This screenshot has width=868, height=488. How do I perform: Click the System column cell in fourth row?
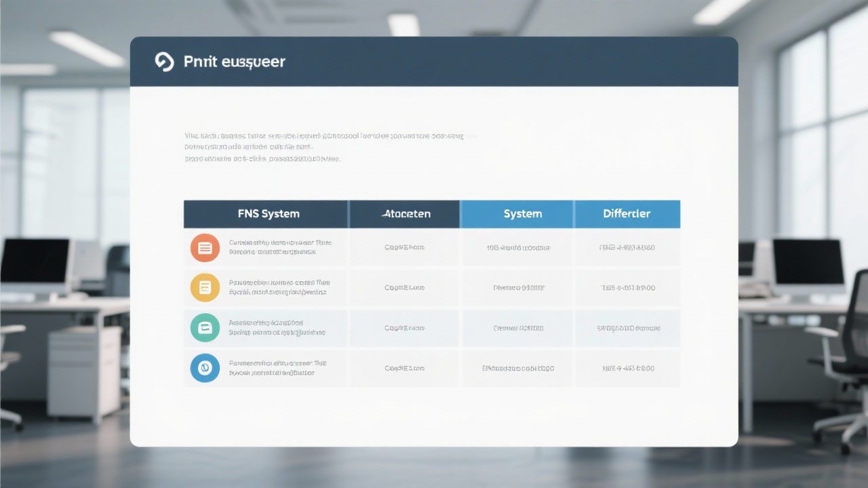(518, 369)
